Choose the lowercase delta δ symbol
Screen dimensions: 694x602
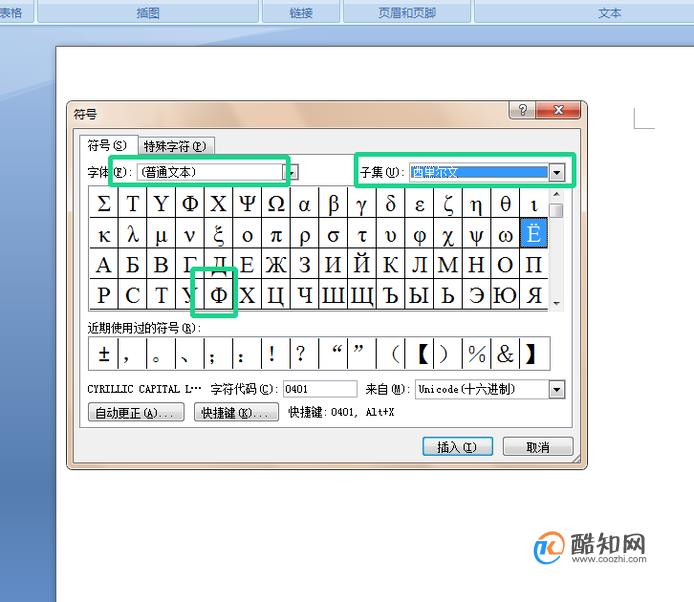tap(390, 203)
